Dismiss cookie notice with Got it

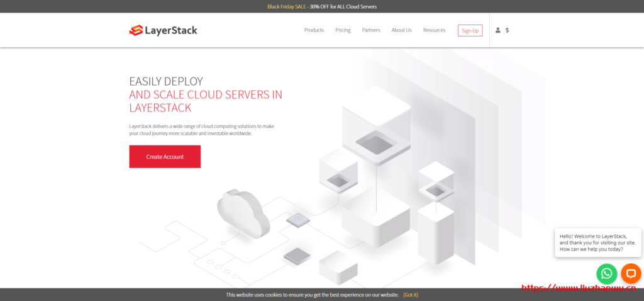point(411,295)
